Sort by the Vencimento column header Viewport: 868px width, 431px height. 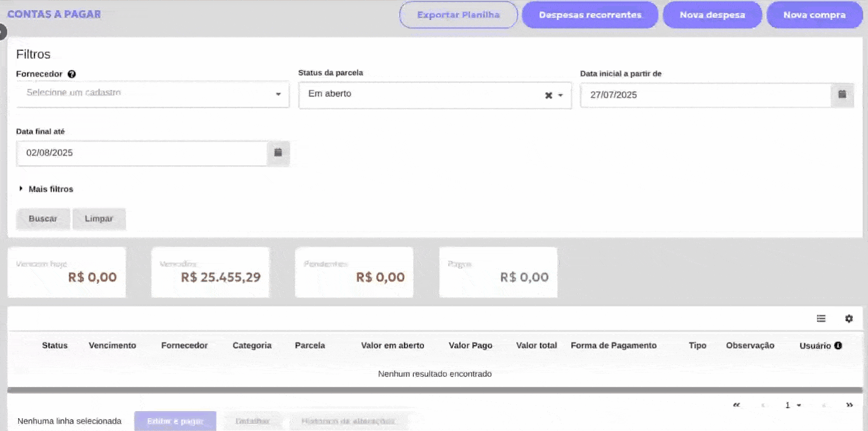[112, 345]
